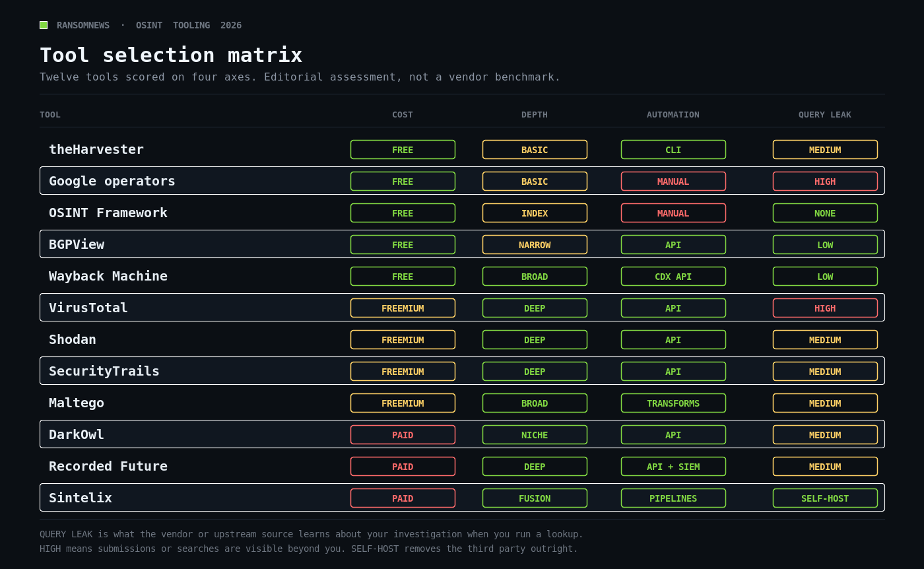This screenshot has width=924, height=569.
Task: Click Google operators' MANUAL automation badge
Action: click(x=673, y=182)
